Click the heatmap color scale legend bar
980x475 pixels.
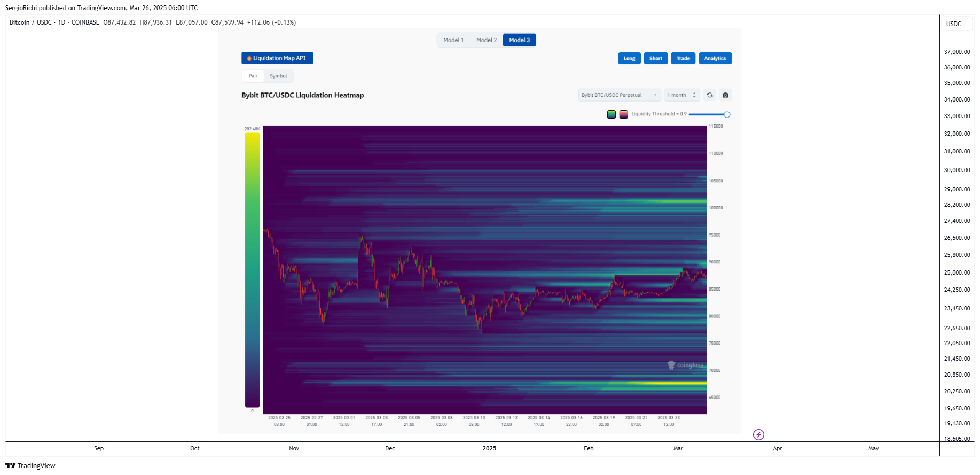click(252, 270)
